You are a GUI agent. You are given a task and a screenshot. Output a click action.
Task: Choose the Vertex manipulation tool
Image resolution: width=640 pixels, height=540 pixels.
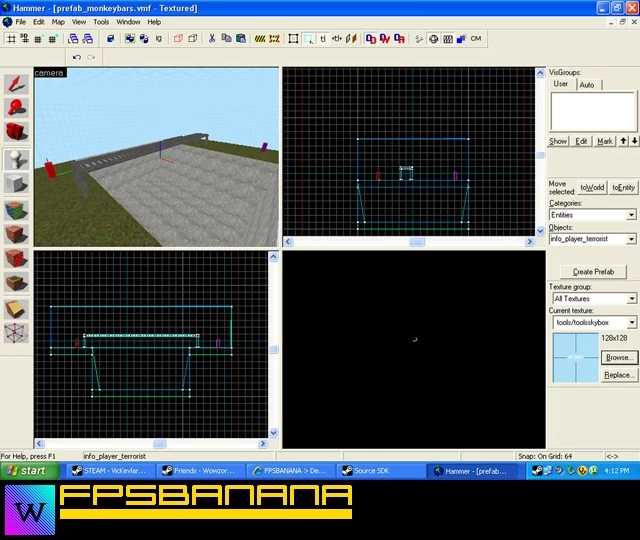coord(16,334)
